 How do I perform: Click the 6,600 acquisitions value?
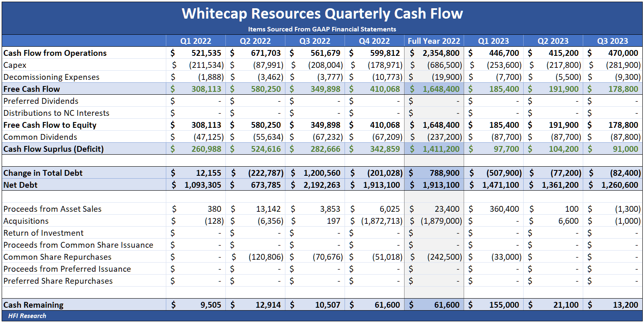pos(568,221)
